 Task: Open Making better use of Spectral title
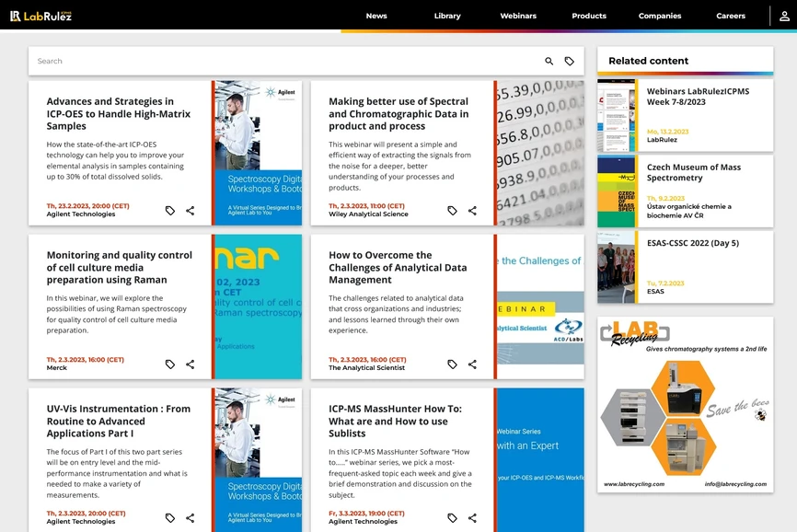pyautogui.click(x=398, y=114)
